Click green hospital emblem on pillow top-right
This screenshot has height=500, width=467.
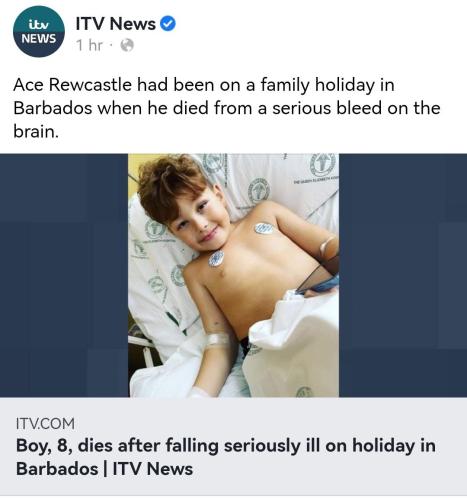[x=322, y=164]
